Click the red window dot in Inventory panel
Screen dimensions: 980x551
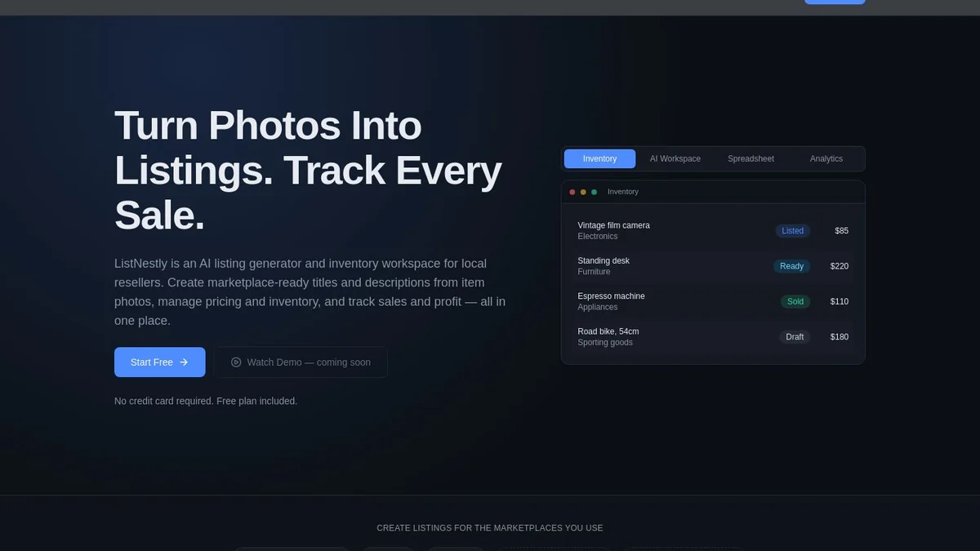pyautogui.click(x=572, y=192)
